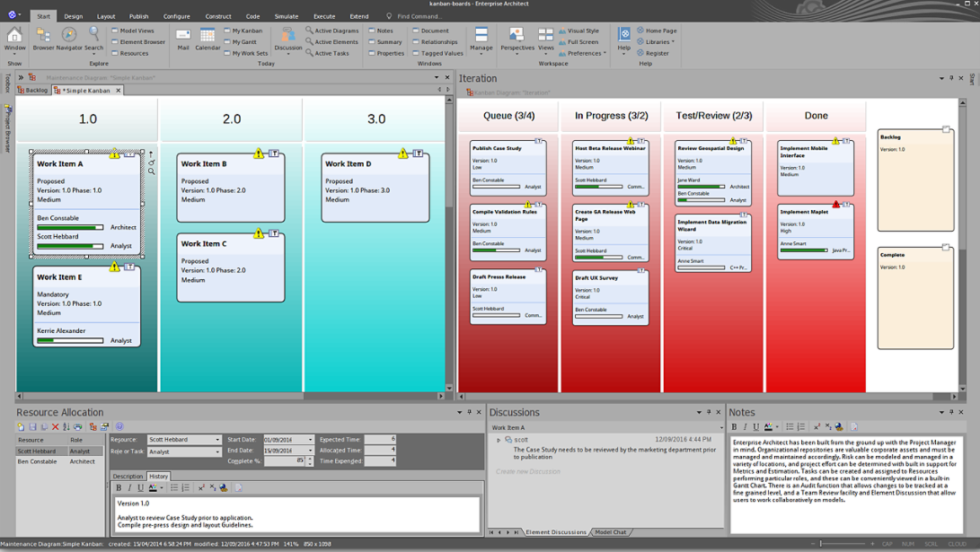Open the Search magnifier in Explore group
The width and height of the screenshot is (980, 552).
click(93, 39)
